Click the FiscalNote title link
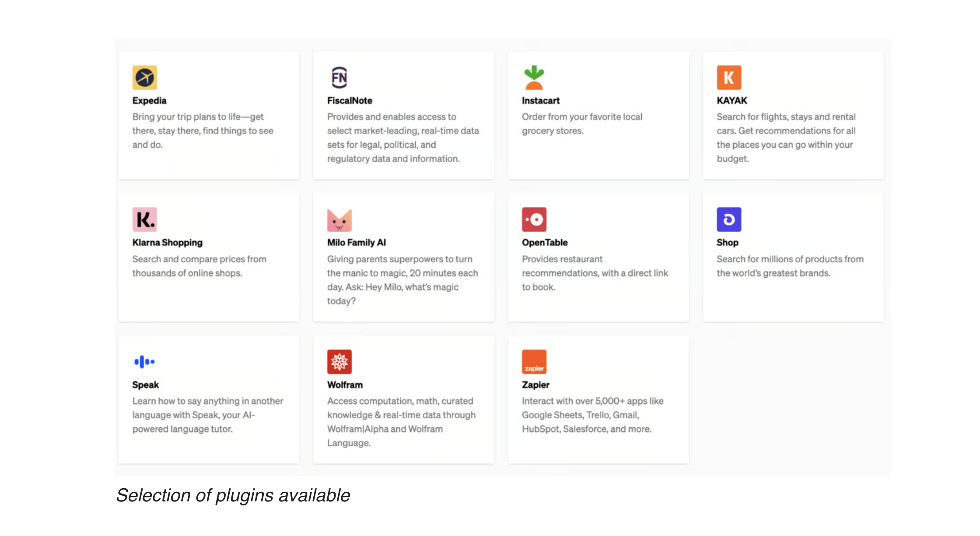Screen dimensions: 980x536 (x=350, y=100)
